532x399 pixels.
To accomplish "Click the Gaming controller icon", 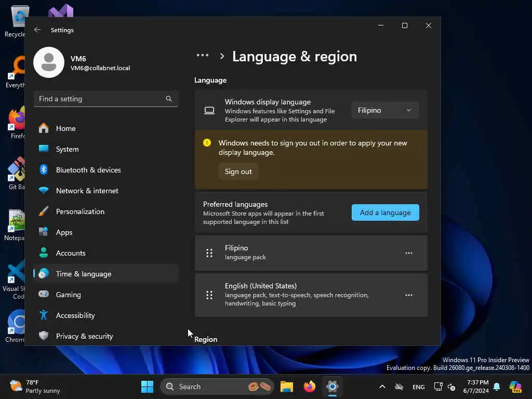I will click(x=44, y=294).
